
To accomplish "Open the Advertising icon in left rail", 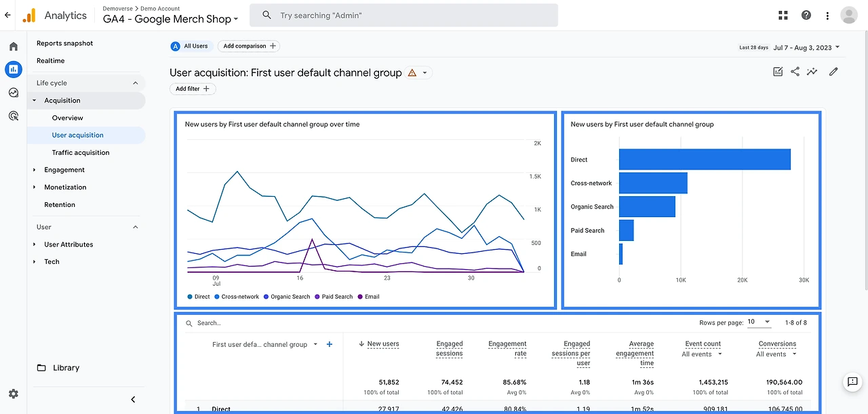I will (x=14, y=116).
